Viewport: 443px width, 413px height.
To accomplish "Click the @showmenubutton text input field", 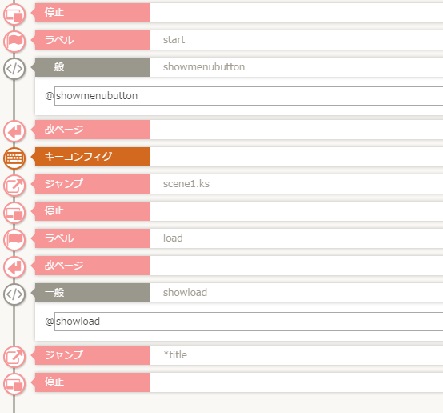I will pos(249,96).
